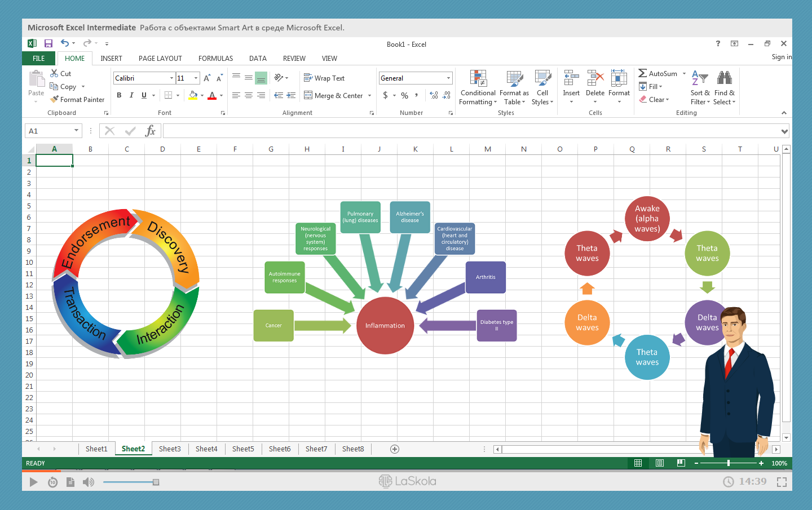This screenshot has height=510, width=812.
Task: Click the Insert Function fx icon
Action: click(x=150, y=131)
